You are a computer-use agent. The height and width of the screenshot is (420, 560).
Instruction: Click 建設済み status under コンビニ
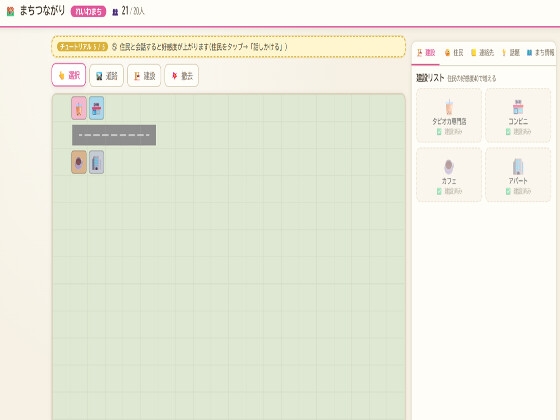pyautogui.click(x=518, y=132)
